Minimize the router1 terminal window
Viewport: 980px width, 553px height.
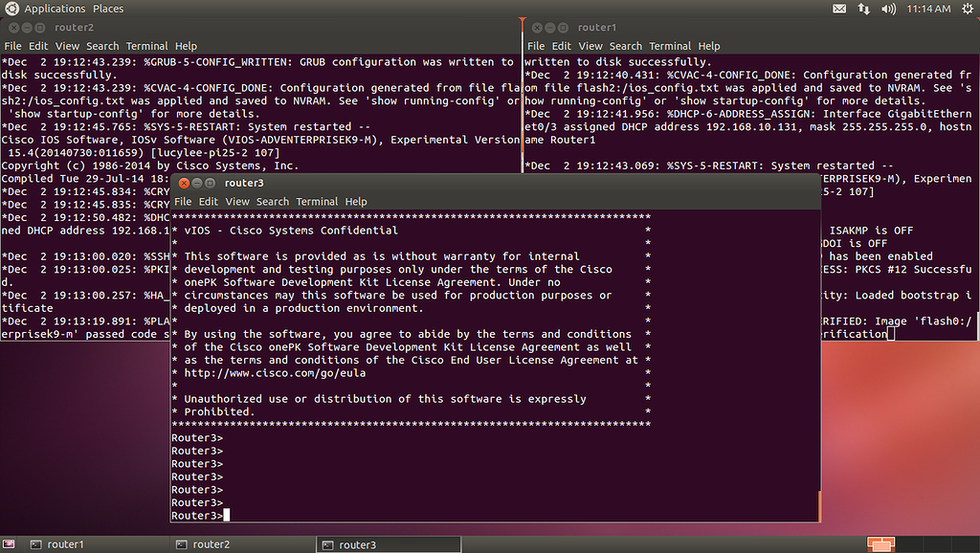pyautogui.click(x=550, y=28)
